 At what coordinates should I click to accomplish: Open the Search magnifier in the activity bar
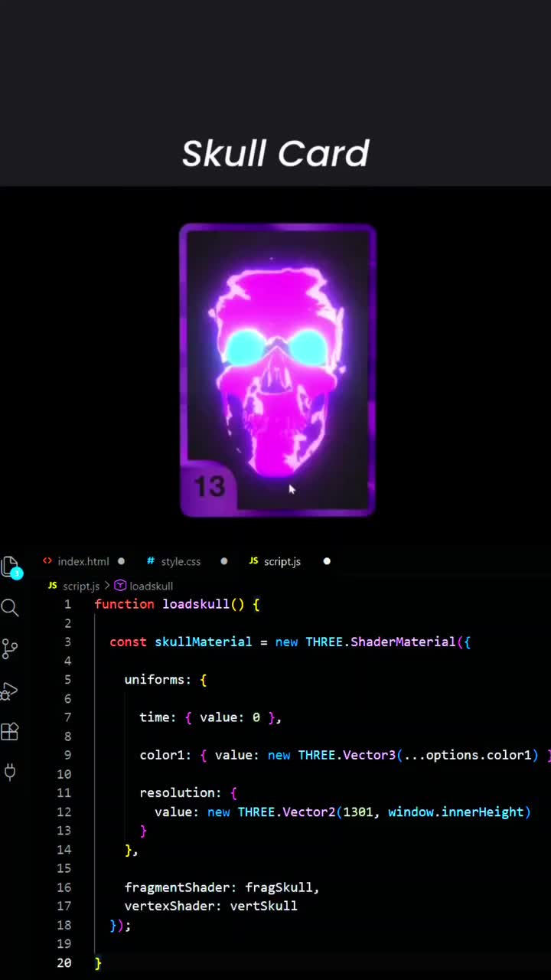click(10, 608)
